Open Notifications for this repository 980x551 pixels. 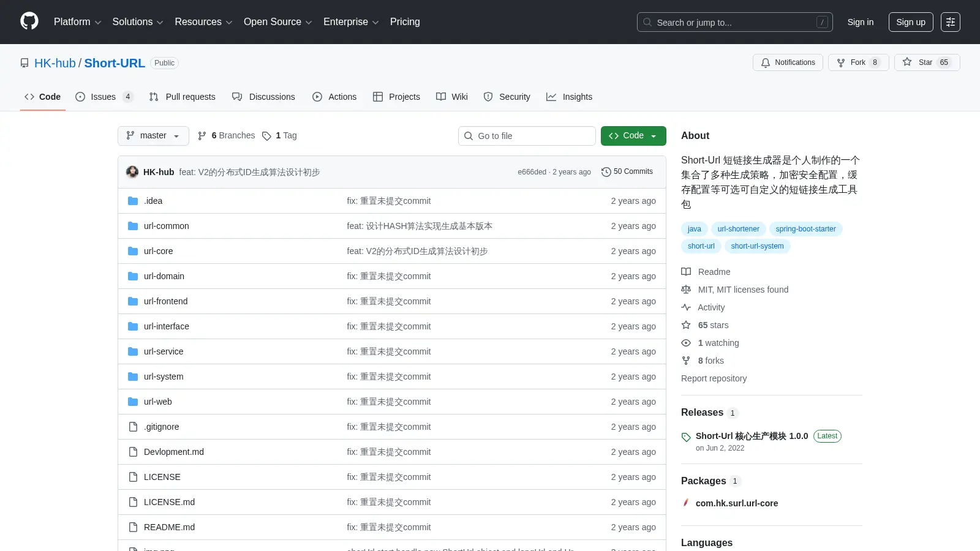(x=788, y=62)
